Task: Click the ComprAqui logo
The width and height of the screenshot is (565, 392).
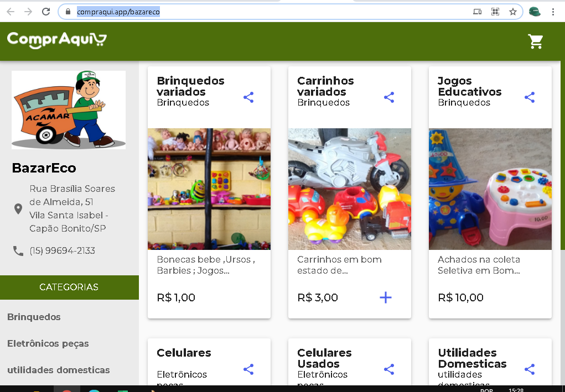Action: (x=57, y=40)
